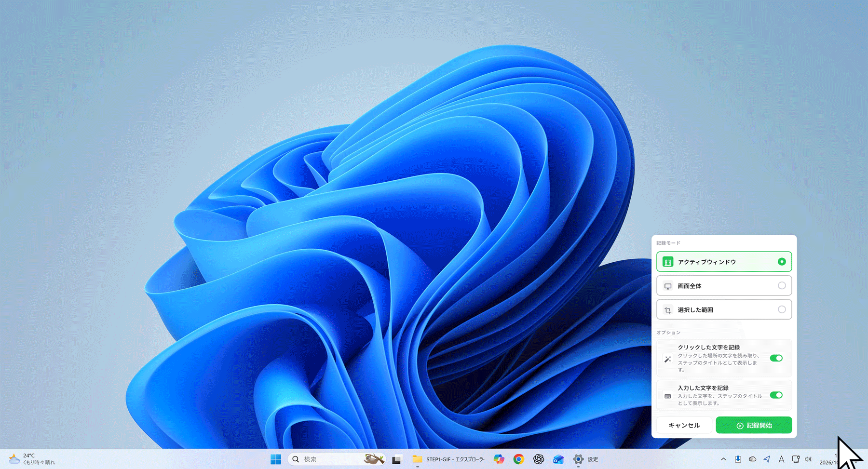Select the 選択した範囲 recording mode
The height and width of the screenshot is (469, 868).
(x=724, y=309)
